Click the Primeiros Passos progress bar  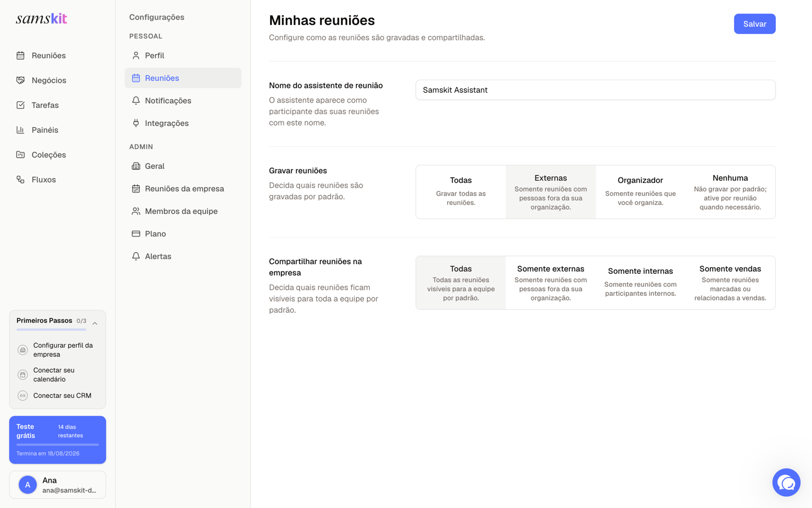pyautogui.click(x=51, y=330)
